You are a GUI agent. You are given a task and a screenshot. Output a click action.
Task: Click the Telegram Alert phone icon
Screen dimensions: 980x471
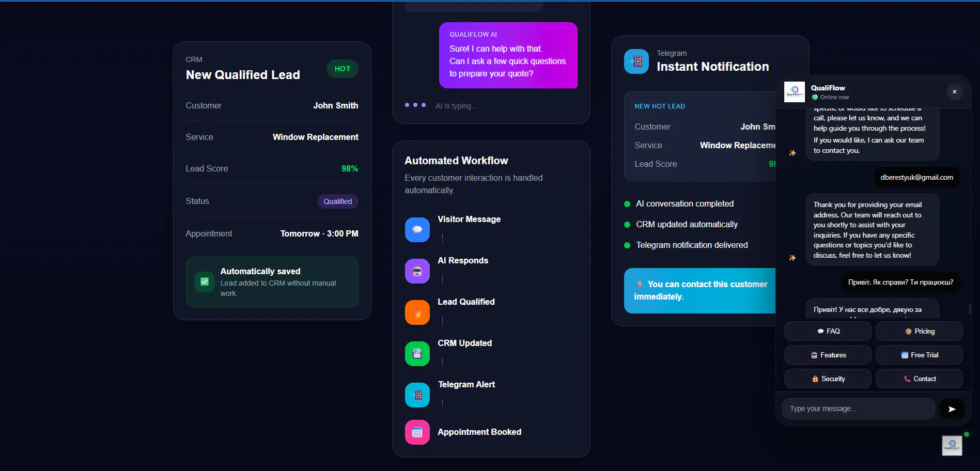coord(417,395)
